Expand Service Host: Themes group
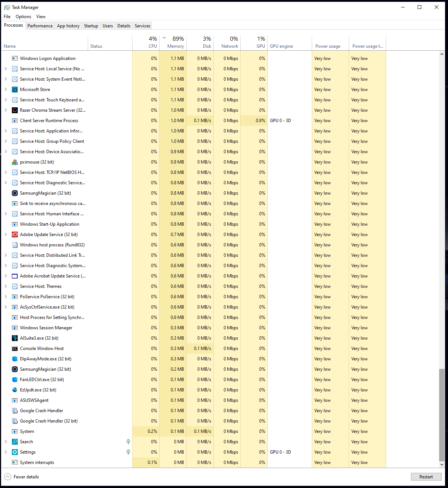Image resolution: width=448 pixels, height=488 pixels. tap(6, 286)
